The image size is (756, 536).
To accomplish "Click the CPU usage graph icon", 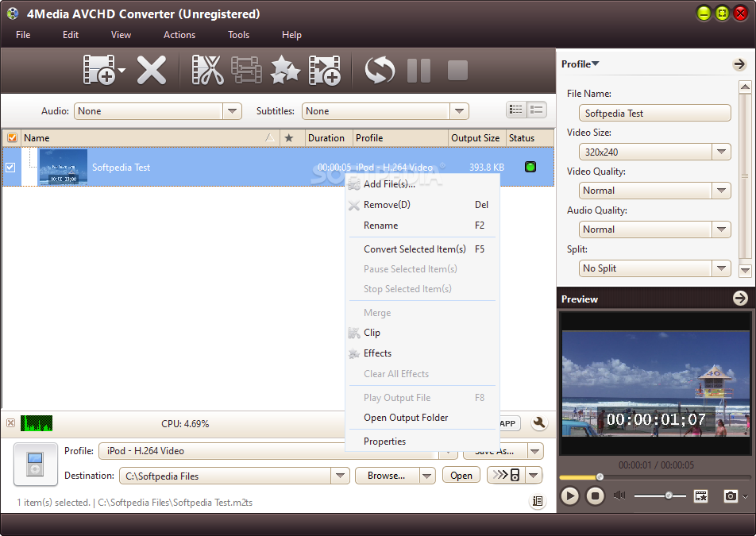I will 37,423.
